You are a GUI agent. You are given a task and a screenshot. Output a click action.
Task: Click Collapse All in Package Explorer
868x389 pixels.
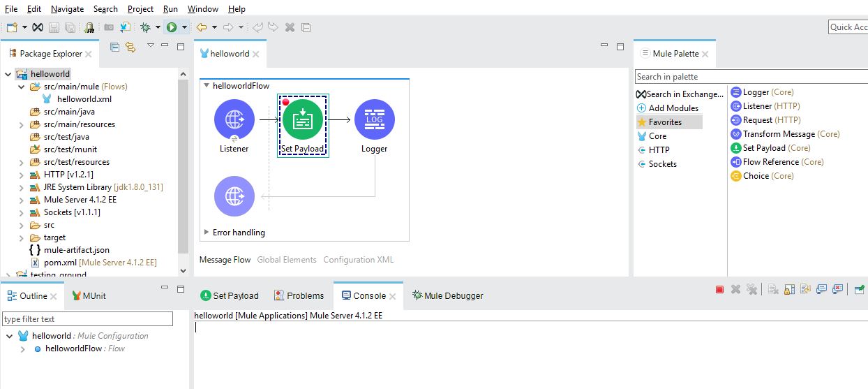pyautogui.click(x=115, y=47)
